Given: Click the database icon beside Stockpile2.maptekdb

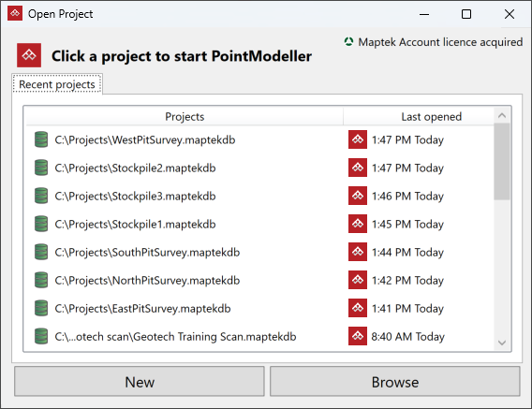Looking at the screenshot, I should tap(41, 168).
